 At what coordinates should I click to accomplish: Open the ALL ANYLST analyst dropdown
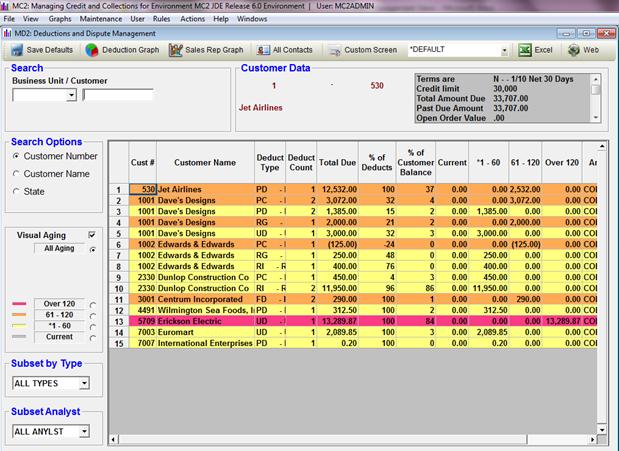(84, 431)
